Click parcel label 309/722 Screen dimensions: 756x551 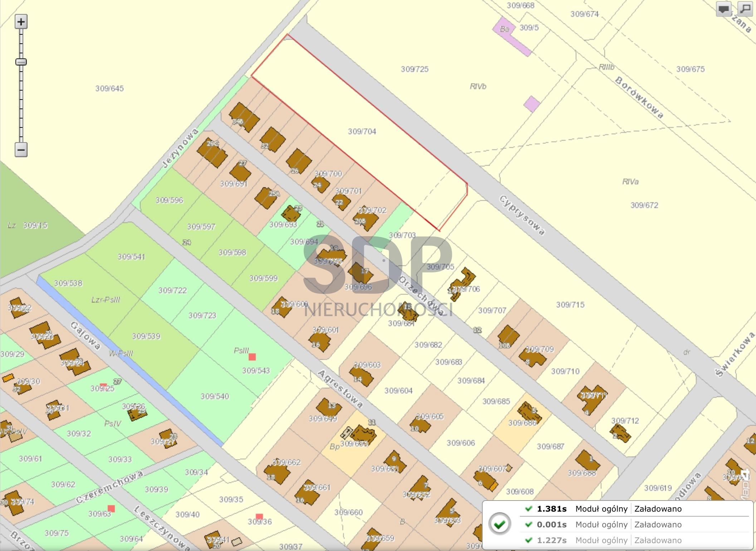click(172, 290)
